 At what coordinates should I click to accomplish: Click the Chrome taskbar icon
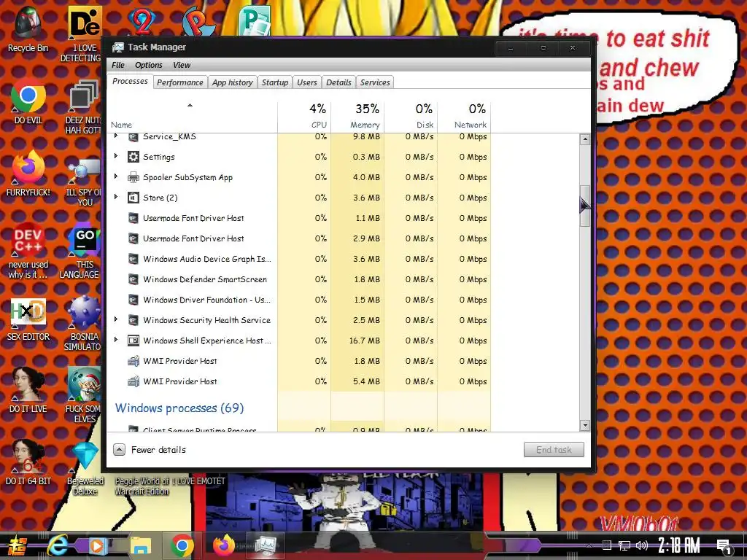182,545
